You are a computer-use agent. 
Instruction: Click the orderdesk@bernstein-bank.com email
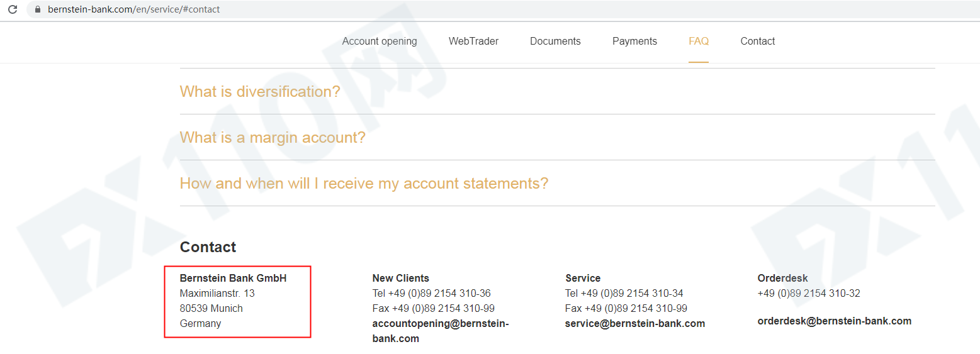(835, 321)
